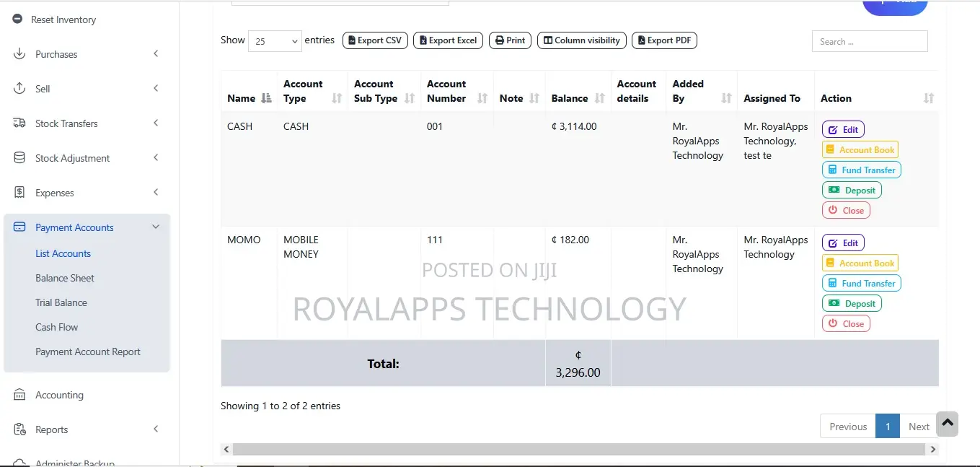Close the CASH account
The width and height of the screenshot is (980, 467).
[x=846, y=211]
